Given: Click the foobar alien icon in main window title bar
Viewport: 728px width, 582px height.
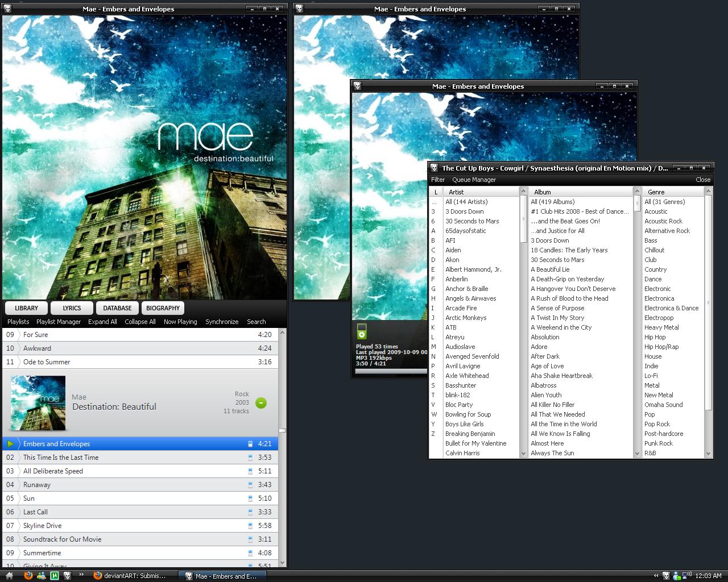Looking at the screenshot, I should (x=8, y=9).
